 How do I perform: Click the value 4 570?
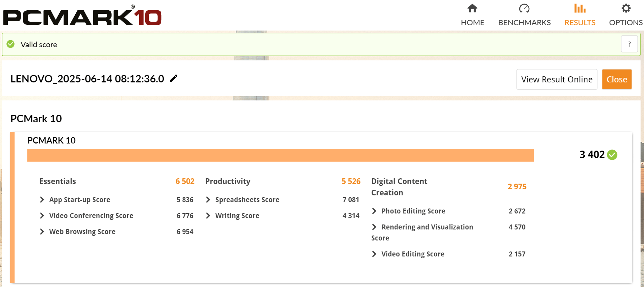point(517,227)
